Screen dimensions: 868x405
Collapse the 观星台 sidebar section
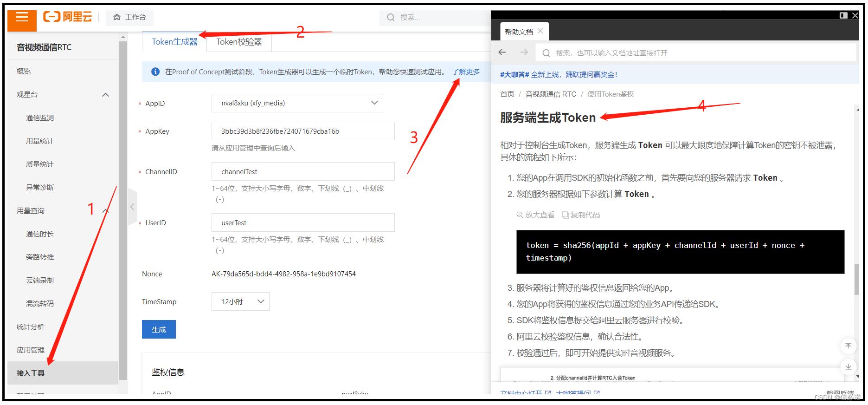pyautogui.click(x=105, y=95)
